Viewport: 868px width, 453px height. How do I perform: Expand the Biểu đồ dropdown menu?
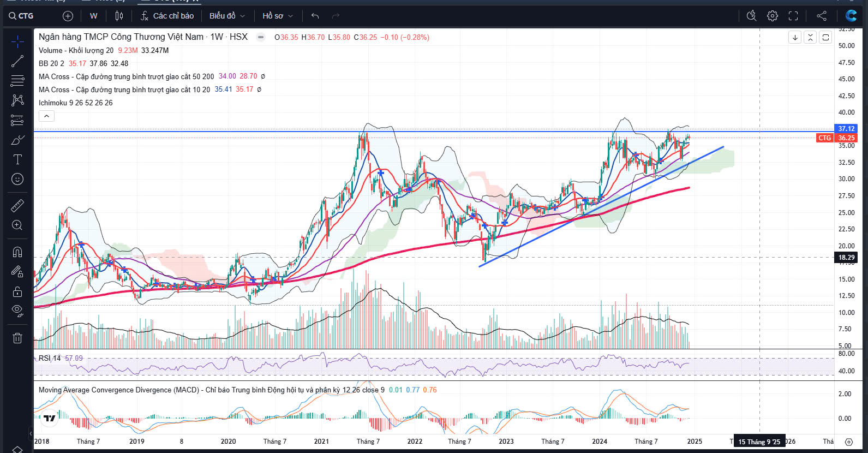click(x=227, y=16)
